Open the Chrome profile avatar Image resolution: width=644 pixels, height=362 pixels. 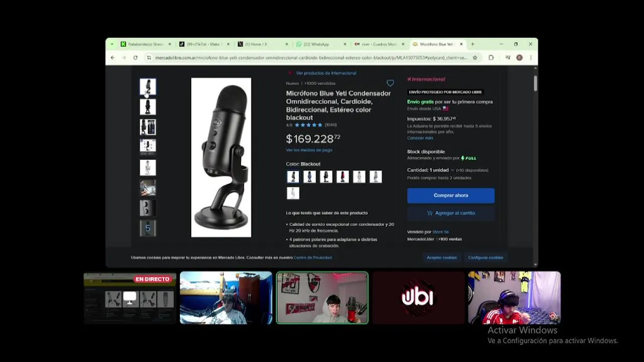click(x=519, y=58)
